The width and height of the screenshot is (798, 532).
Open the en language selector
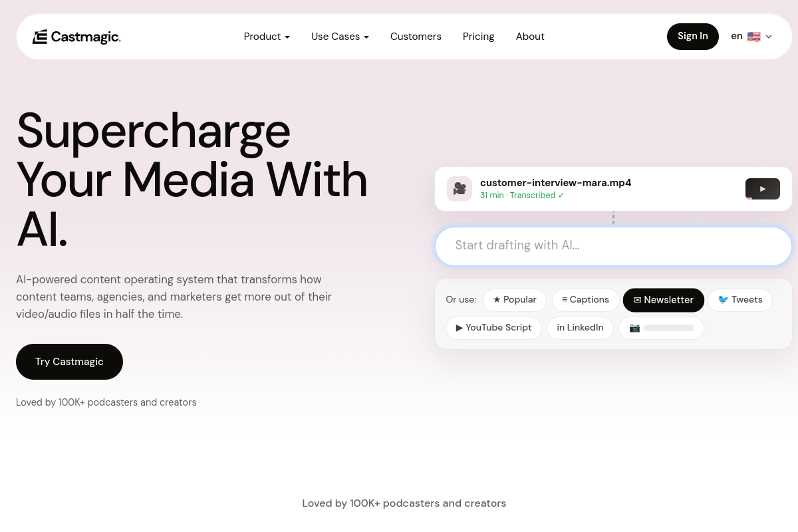coord(751,37)
